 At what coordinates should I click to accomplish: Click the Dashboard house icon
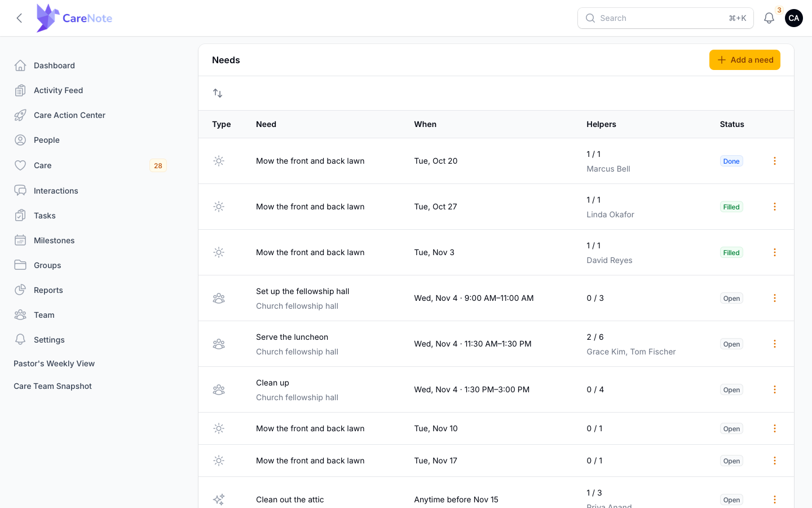[20, 65]
